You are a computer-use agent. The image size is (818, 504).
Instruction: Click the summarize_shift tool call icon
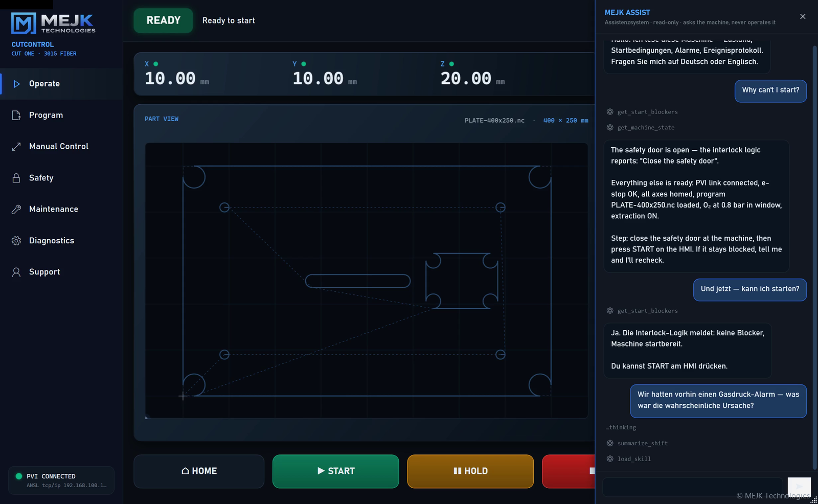tap(610, 443)
